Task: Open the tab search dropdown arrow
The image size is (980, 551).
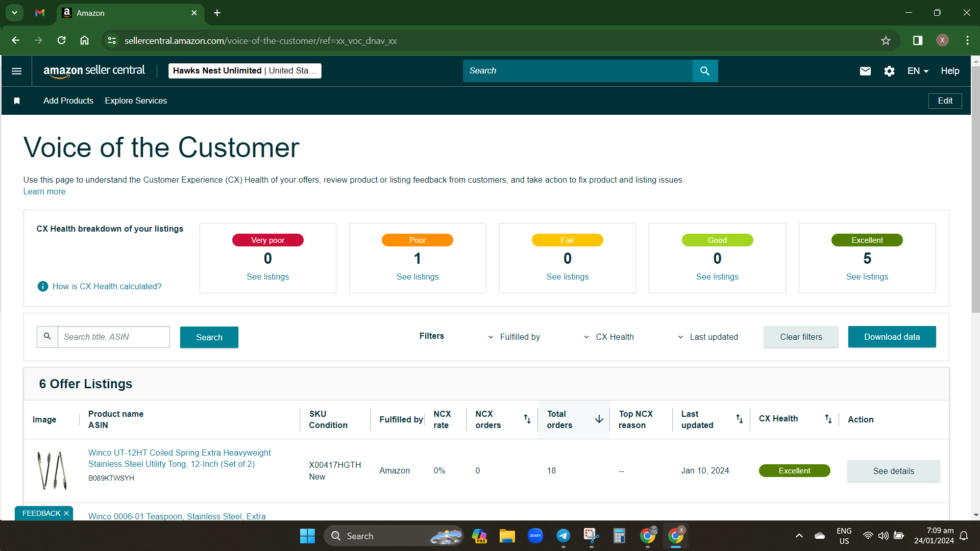Action: coord(15,13)
